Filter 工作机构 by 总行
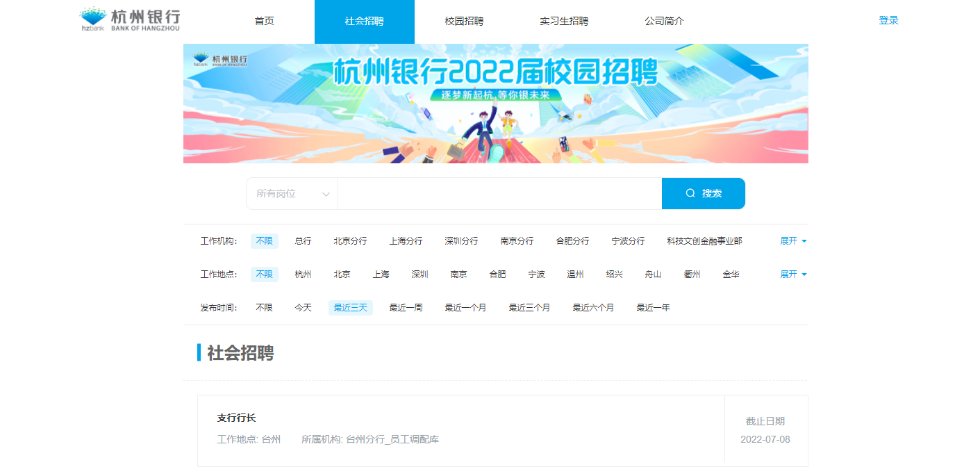This screenshot has height=467, width=980. (x=303, y=241)
